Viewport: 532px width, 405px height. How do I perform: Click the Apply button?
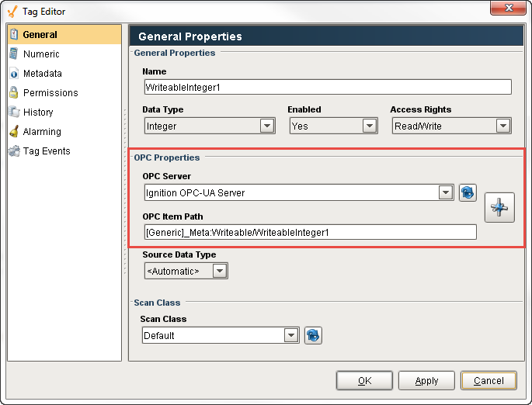tap(426, 381)
